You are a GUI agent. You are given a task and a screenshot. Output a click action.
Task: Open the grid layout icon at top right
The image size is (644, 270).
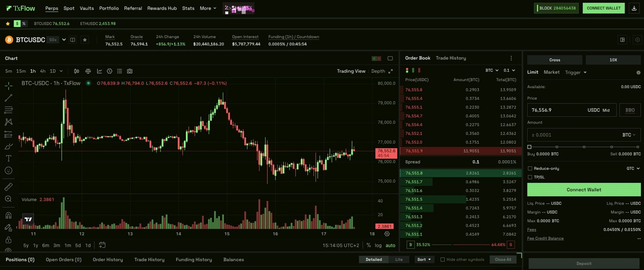pyautogui.click(x=622, y=40)
